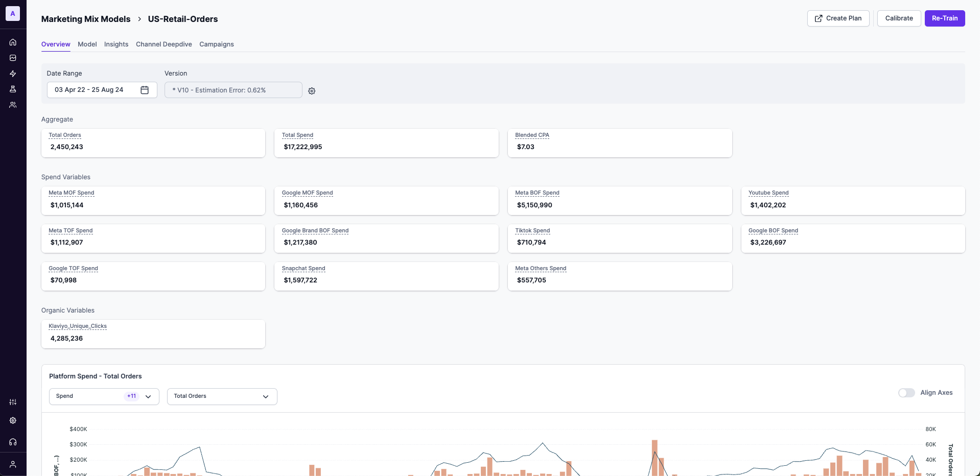The image size is (980, 476).
Task: Click the workspace logo "A" icon
Action: pos(13,14)
